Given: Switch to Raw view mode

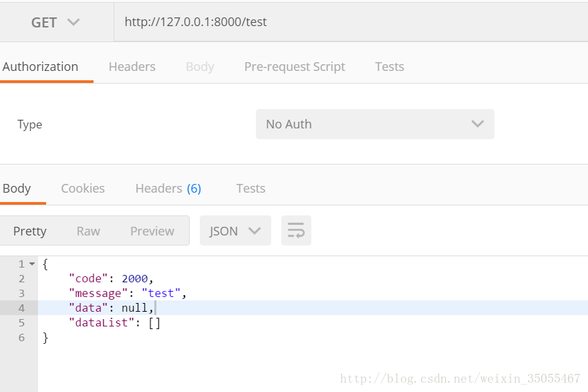Looking at the screenshot, I should (x=88, y=231).
